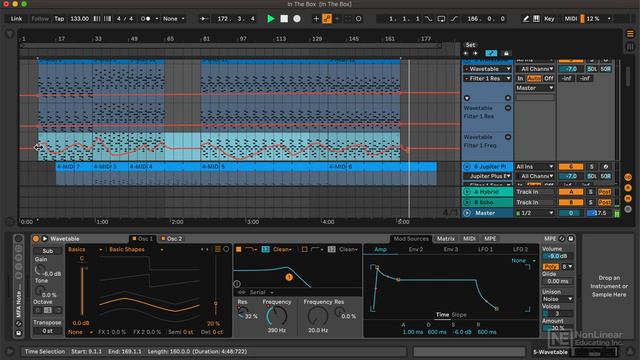This screenshot has width=640, height=360.
Task: Open the Filter 1 Clean circuit dropdown
Action: point(282,249)
